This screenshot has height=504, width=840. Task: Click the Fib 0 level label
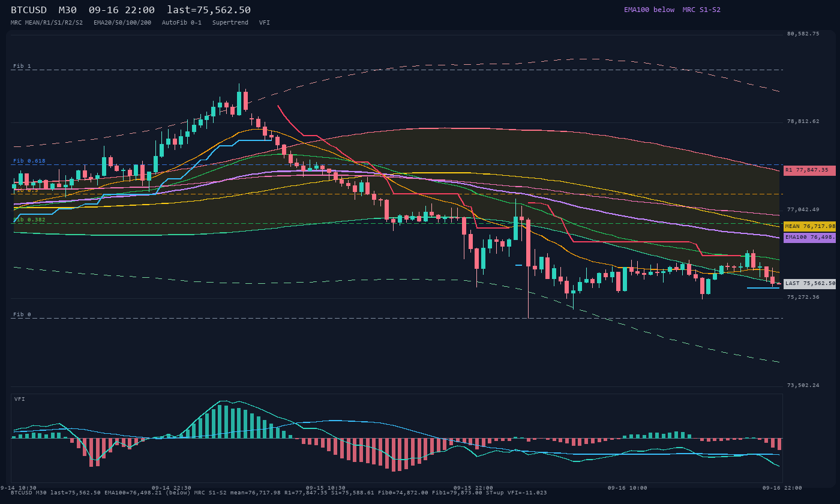pyautogui.click(x=22, y=314)
